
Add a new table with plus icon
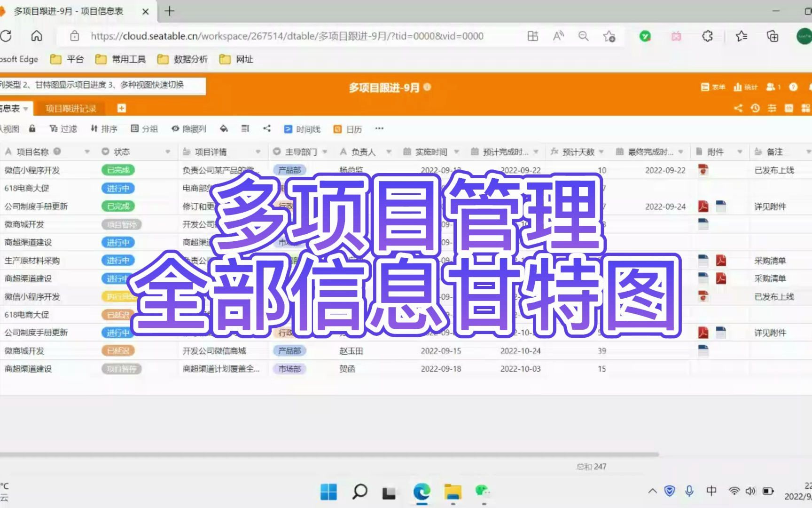point(122,108)
